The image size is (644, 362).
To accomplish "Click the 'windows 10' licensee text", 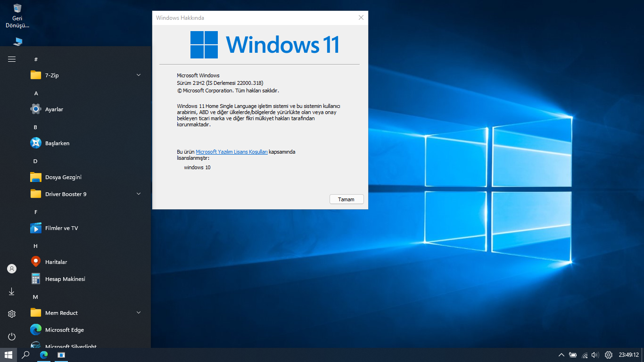I will coord(197,167).
